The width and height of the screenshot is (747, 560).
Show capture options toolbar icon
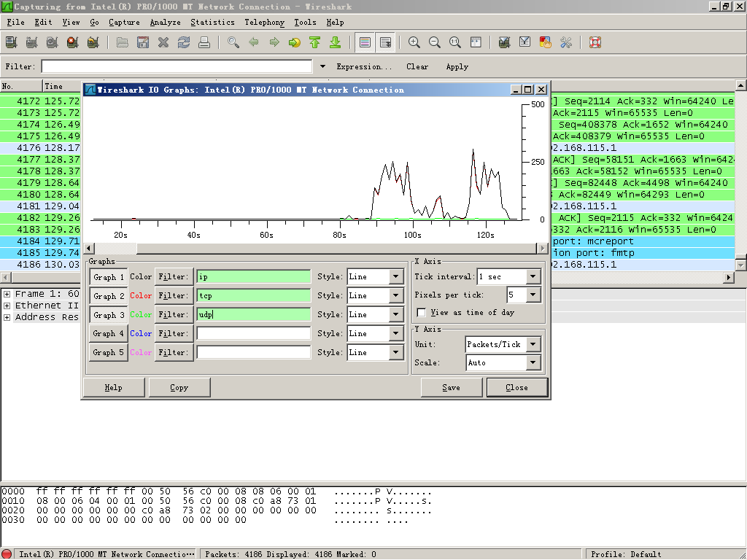pos(32,42)
